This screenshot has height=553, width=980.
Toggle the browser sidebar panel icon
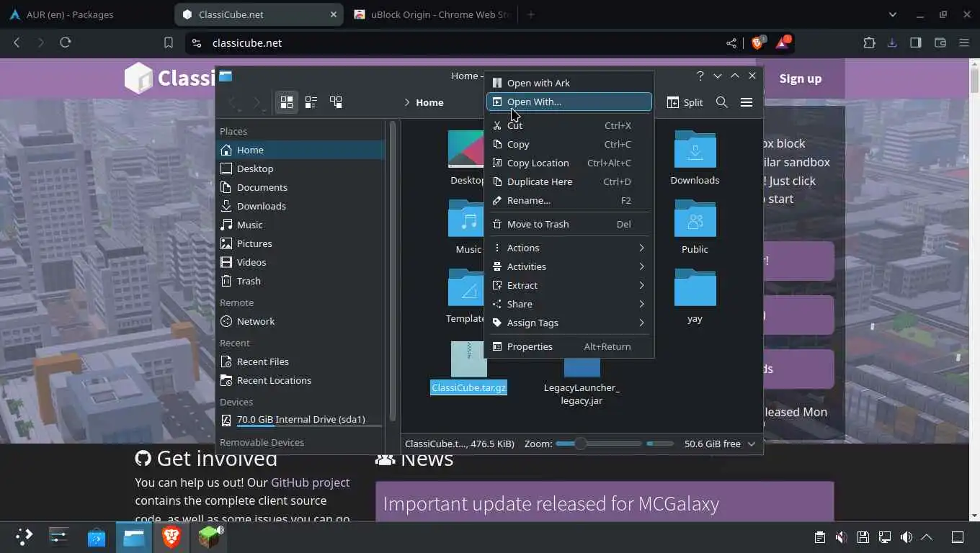click(x=916, y=42)
